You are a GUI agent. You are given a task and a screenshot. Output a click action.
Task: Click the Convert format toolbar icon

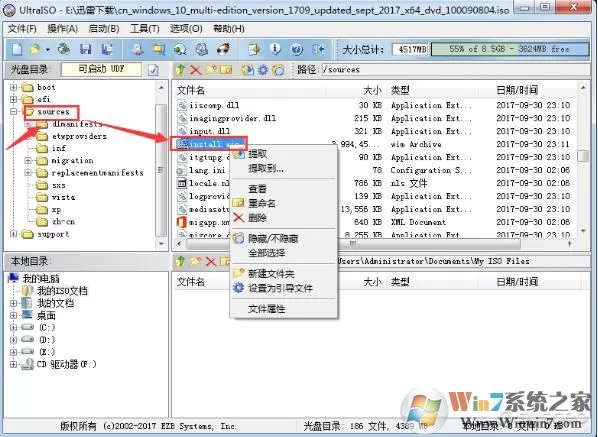pos(180,50)
